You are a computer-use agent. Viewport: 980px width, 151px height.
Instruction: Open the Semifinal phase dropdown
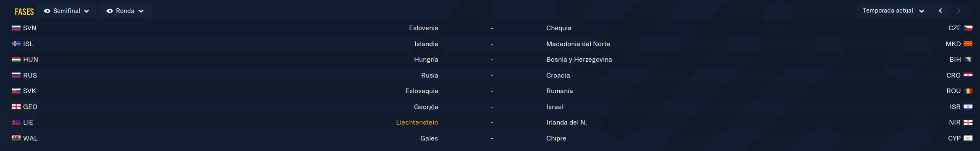[x=67, y=11]
